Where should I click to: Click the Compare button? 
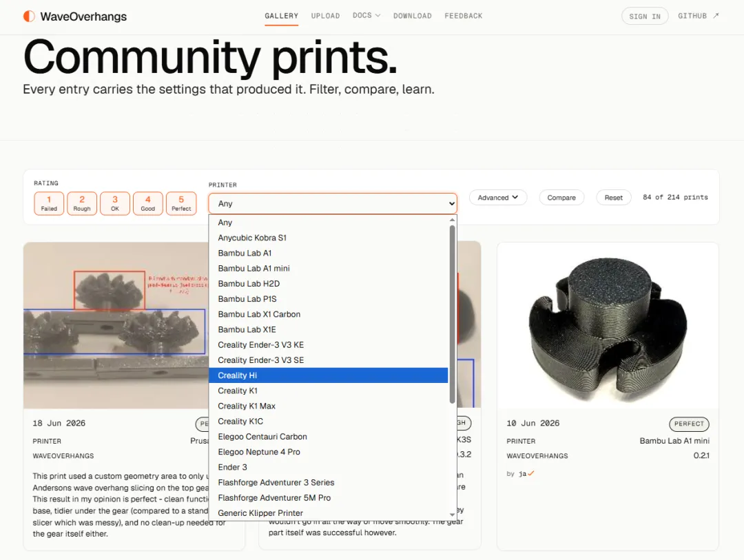point(561,198)
